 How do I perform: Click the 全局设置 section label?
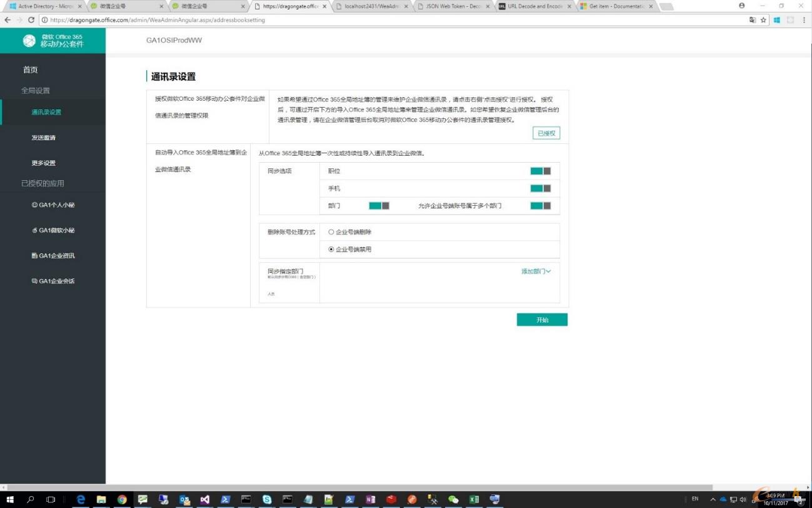[x=36, y=91]
